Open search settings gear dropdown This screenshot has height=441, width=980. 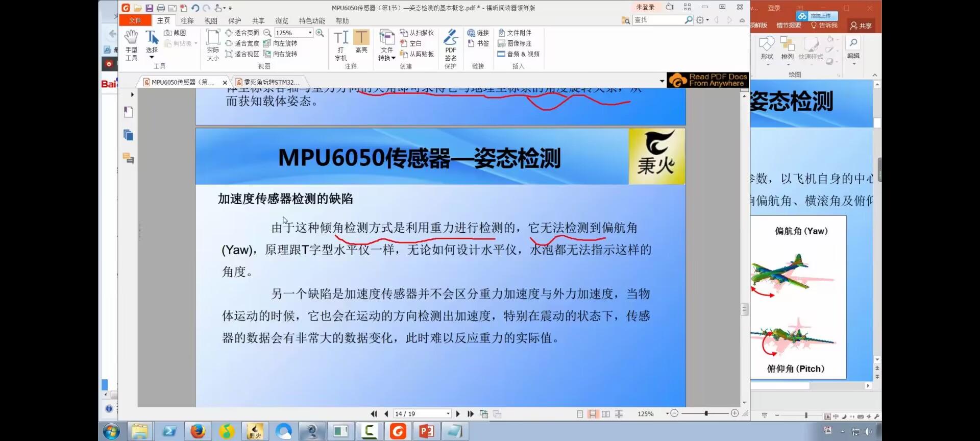(x=702, y=20)
